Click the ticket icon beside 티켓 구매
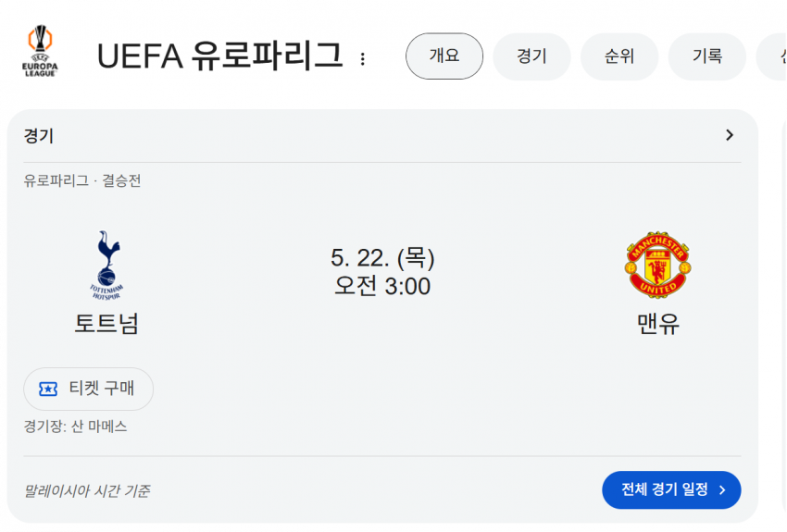This screenshot has height=532, width=787. point(48,389)
